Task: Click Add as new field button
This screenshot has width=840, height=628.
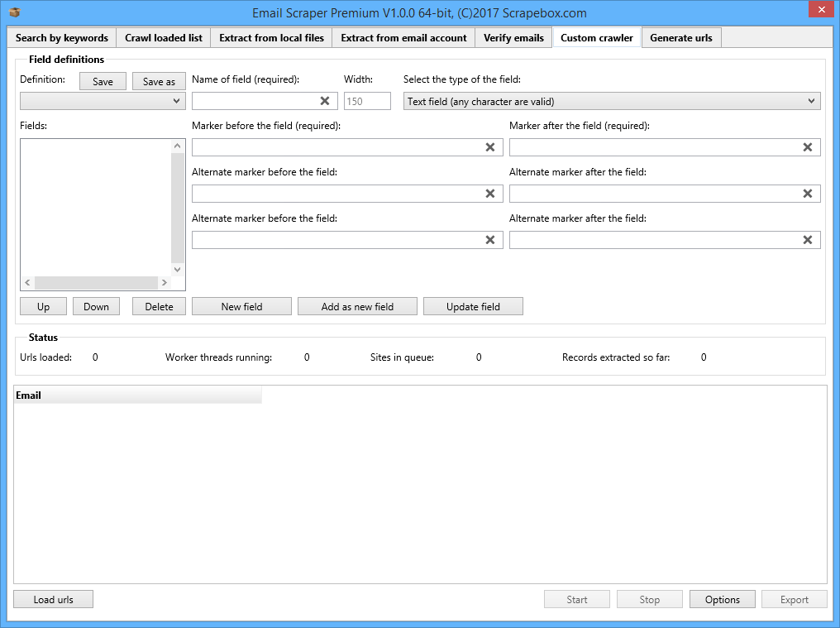Action: [x=357, y=307]
